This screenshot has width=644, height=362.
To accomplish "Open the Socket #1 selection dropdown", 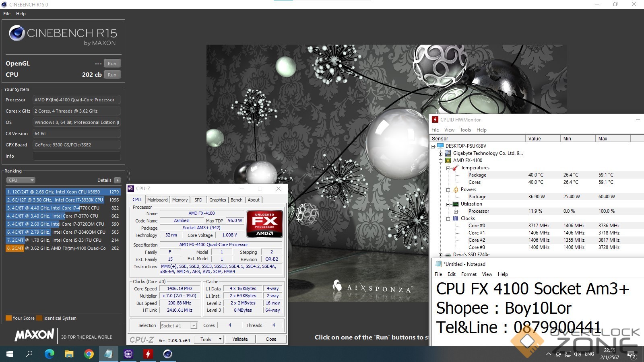I will [x=194, y=326].
